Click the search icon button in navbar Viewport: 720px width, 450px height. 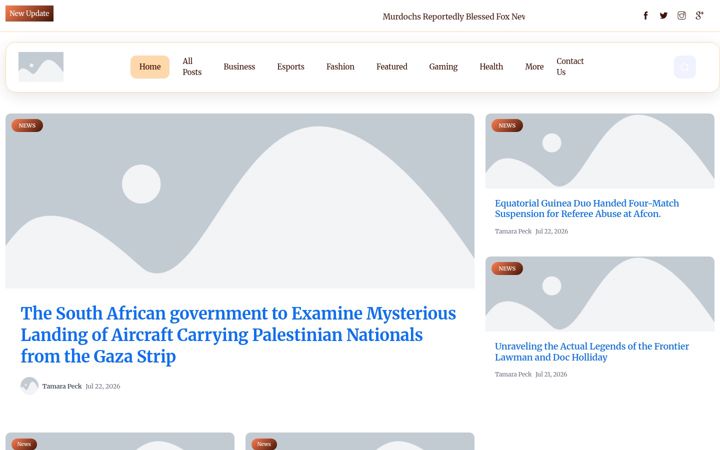point(685,67)
